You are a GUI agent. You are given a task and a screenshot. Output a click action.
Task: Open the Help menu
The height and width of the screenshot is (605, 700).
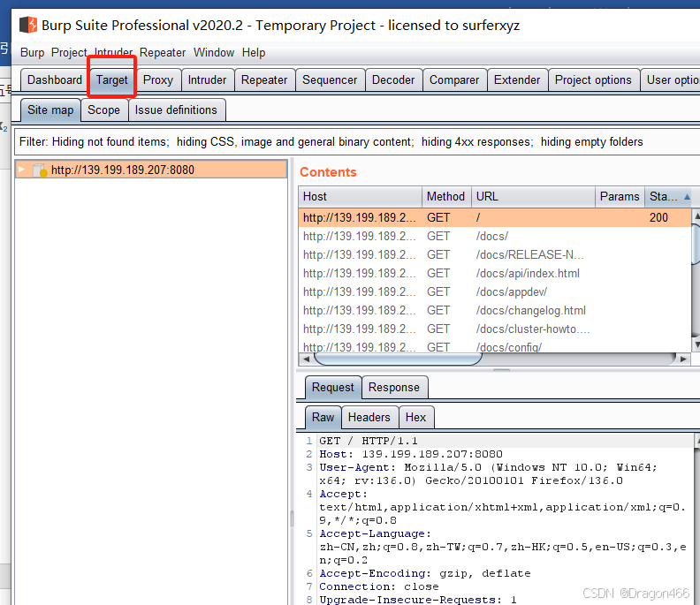[254, 53]
